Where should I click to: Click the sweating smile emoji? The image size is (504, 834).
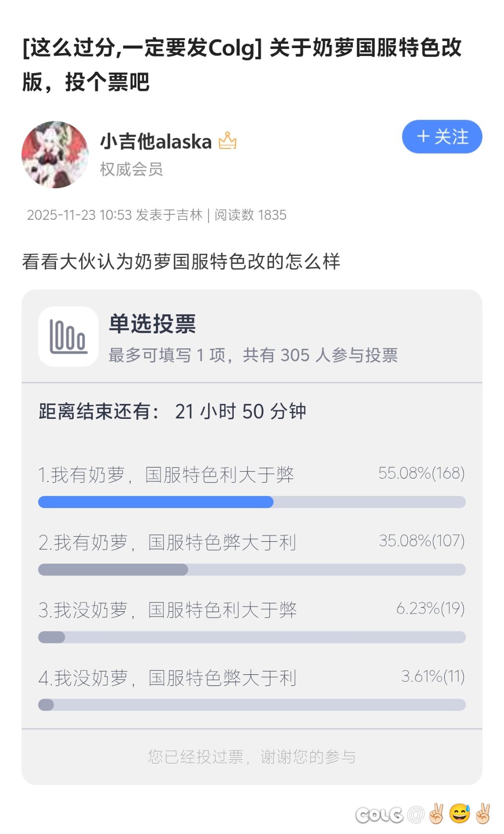point(460,813)
